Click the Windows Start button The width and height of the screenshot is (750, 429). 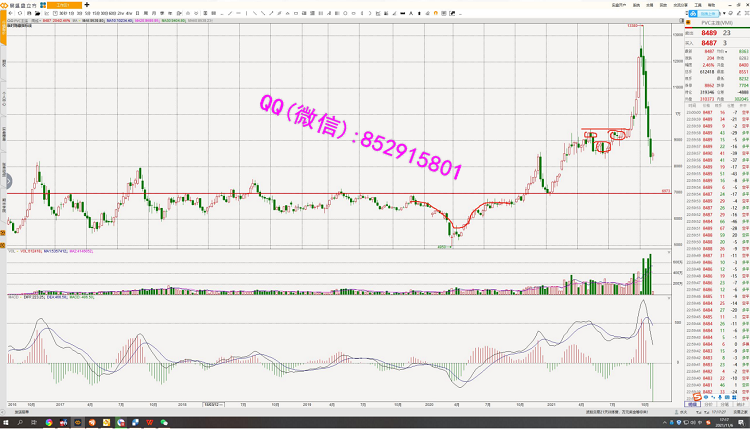coord(7,423)
